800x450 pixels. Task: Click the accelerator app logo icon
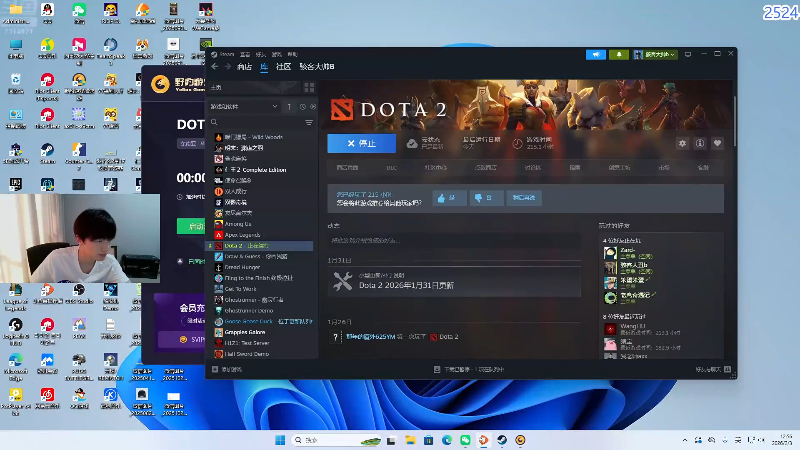pyautogui.click(x=160, y=84)
